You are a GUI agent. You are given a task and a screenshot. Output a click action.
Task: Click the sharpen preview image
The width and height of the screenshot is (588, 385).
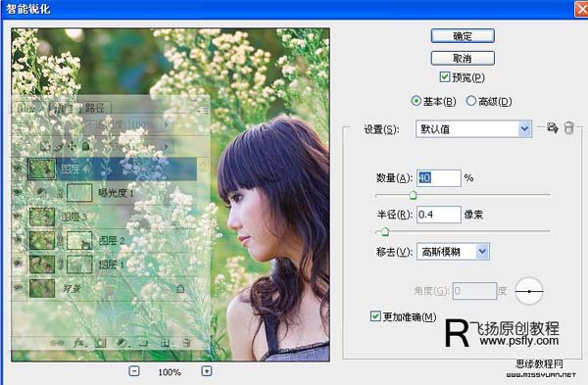[x=171, y=195]
